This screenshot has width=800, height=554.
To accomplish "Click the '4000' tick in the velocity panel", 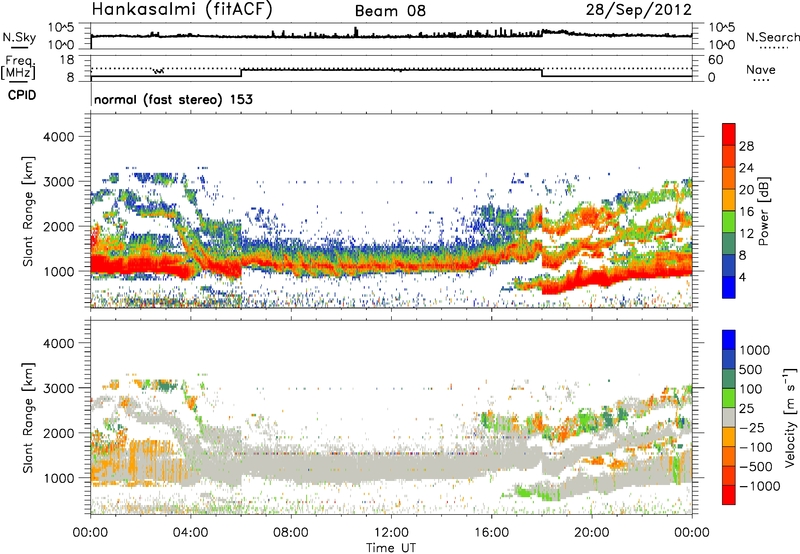I will (x=58, y=343).
